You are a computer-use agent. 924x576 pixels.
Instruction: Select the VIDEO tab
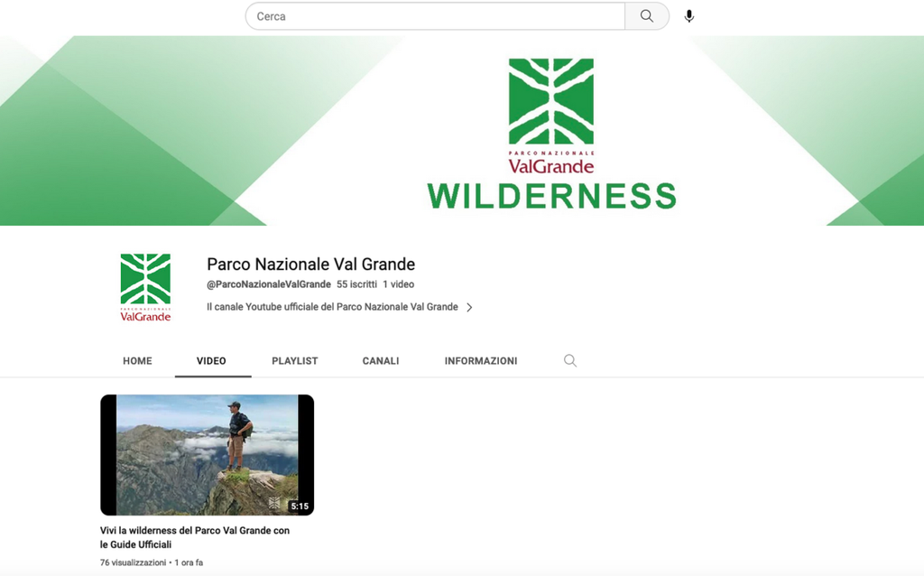point(211,361)
